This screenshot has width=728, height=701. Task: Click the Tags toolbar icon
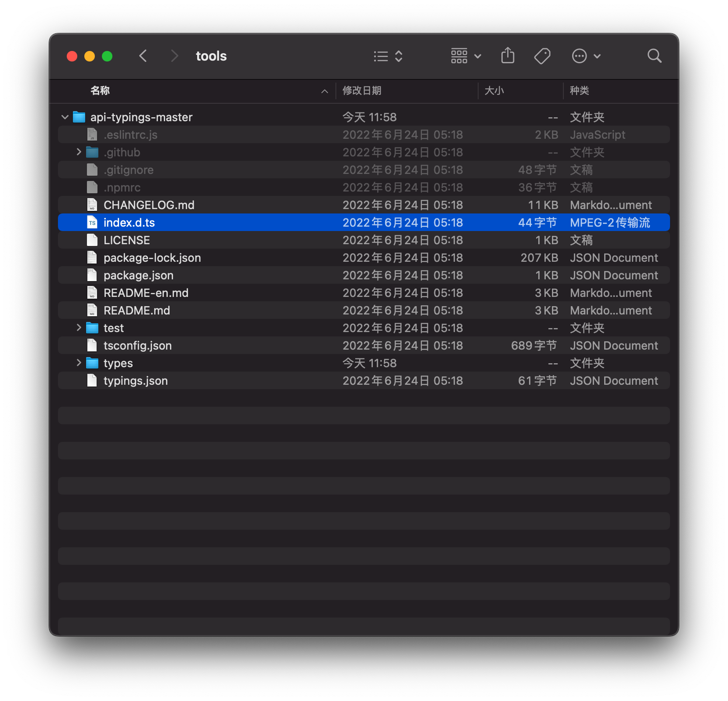pos(542,56)
